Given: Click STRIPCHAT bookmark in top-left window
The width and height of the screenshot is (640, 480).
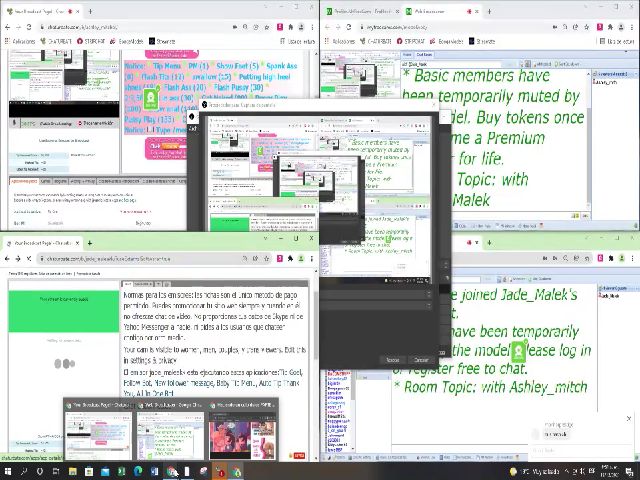Looking at the screenshot, I should coord(91,41).
